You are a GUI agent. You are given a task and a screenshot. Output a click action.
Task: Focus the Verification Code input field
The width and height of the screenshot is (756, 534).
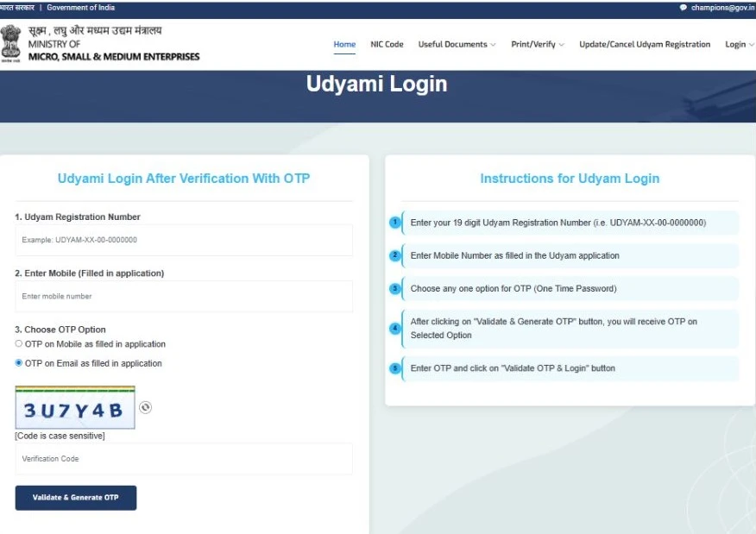184,459
